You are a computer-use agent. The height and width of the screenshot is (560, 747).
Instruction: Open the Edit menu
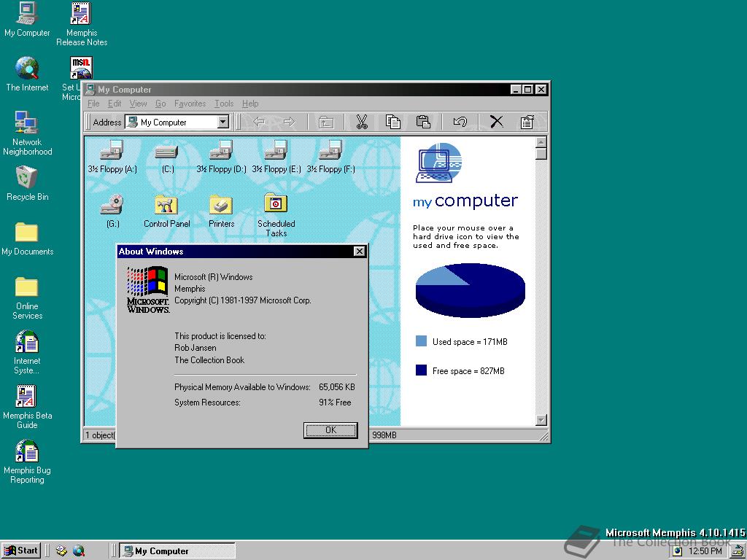(x=115, y=104)
